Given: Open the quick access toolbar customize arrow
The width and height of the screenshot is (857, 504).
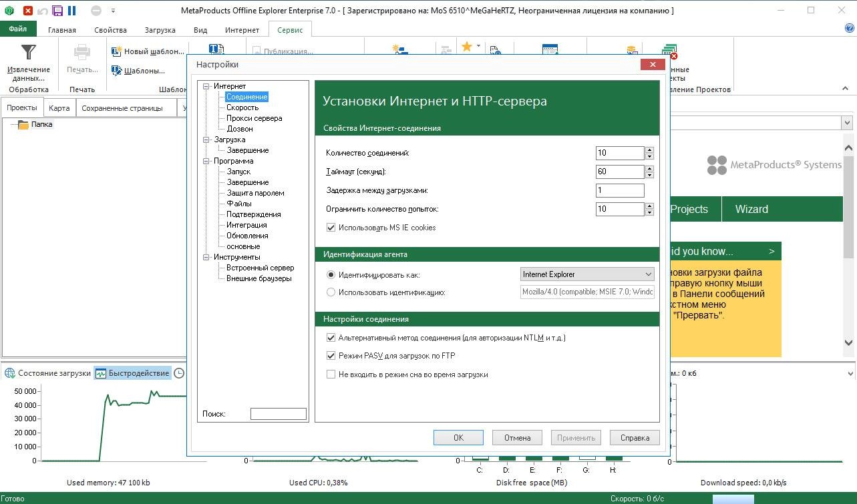Looking at the screenshot, I should tap(112, 11).
